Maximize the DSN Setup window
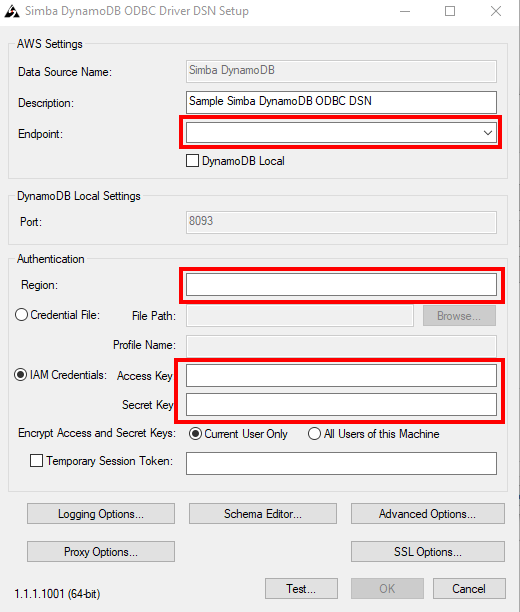 click(x=450, y=11)
